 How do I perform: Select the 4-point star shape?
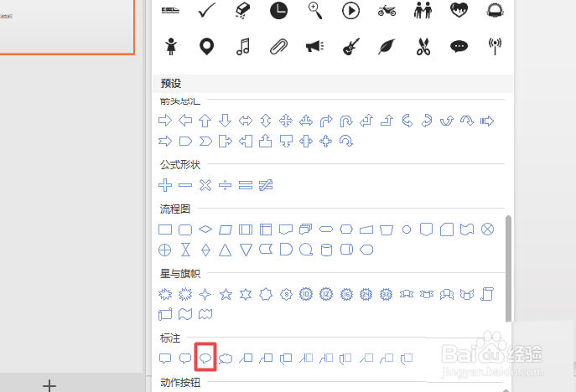(x=205, y=294)
